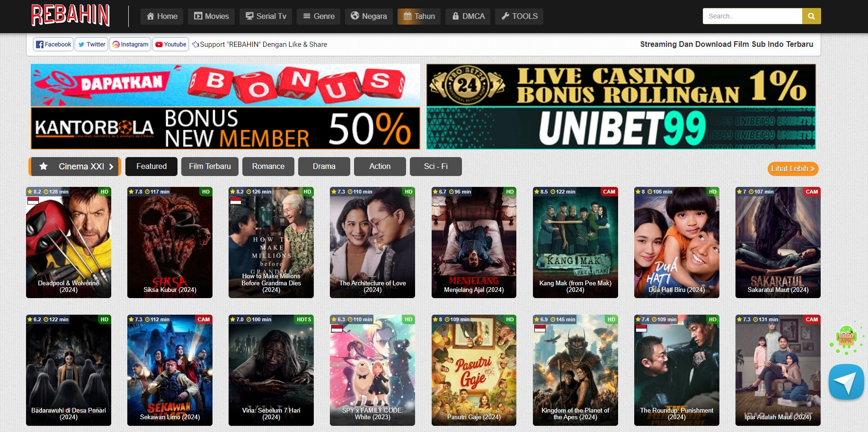Click the 8.5 star rating on Kang Mak

(541, 192)
